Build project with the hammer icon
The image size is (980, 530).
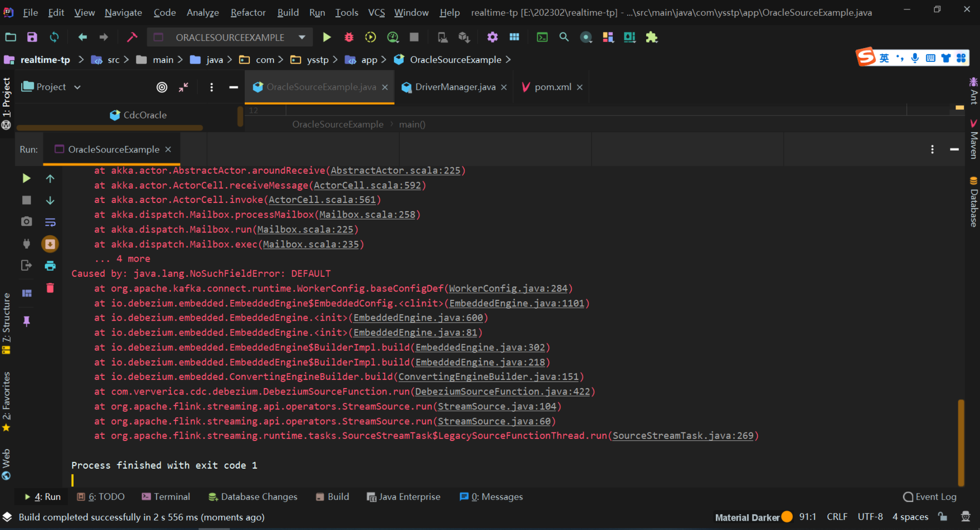pos(132,37)
